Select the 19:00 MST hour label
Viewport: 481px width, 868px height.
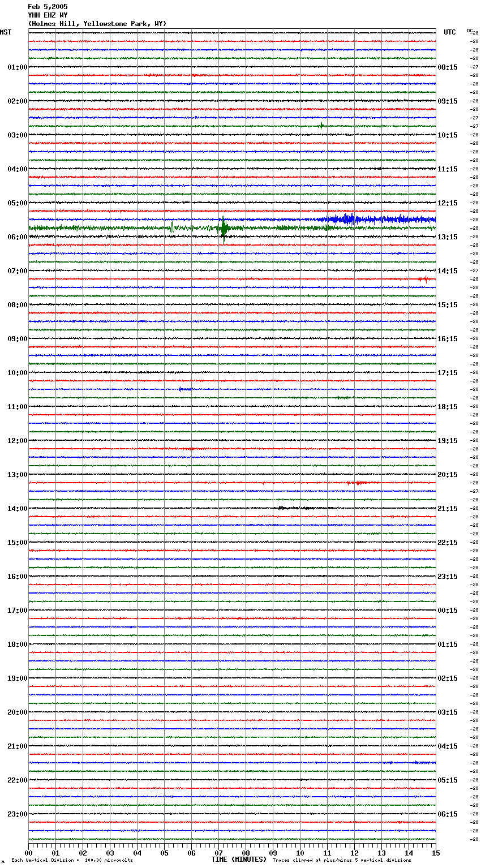[x=18, y=678]
